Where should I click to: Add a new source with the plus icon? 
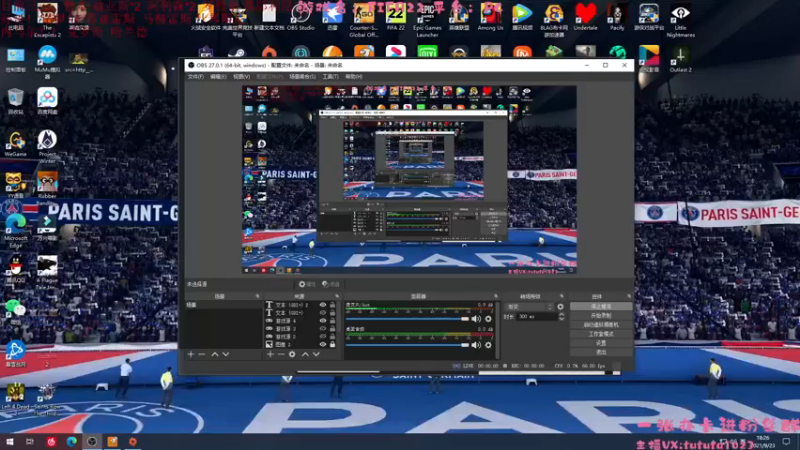[270, 354]
